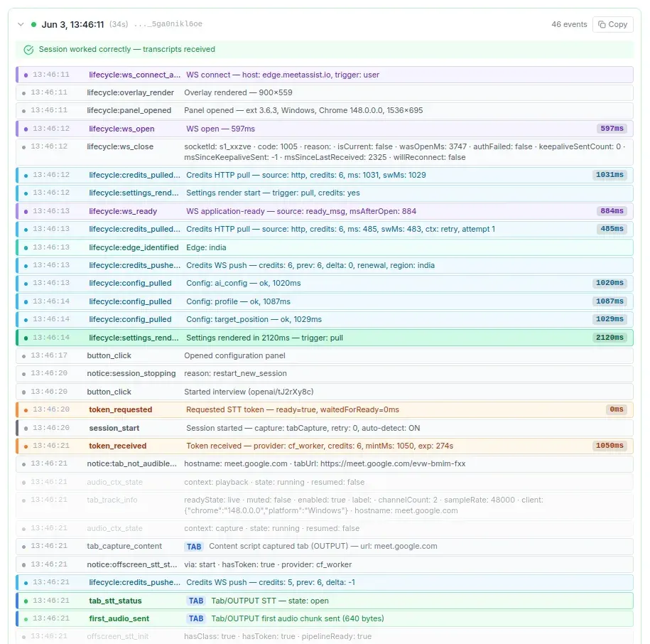
Task: Select the token_received event label
Action: [118, 446]
